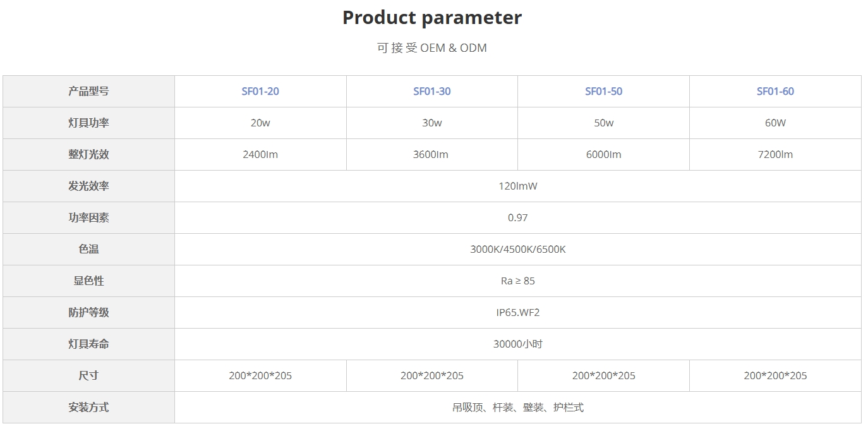Image resolution: width=868 pixels, height=431 pixels.
Task: Select the SF01-50 model link
Action: click(x=603, y=91)
